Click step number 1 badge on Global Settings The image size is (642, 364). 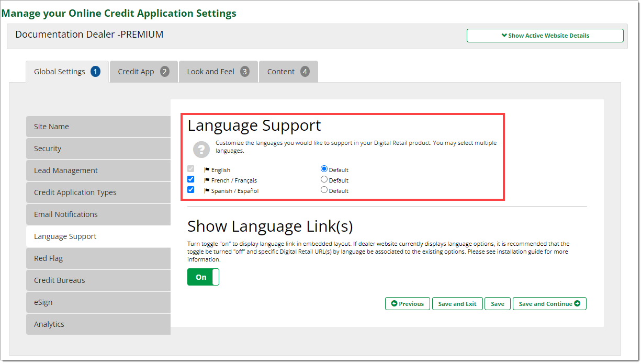95,72
